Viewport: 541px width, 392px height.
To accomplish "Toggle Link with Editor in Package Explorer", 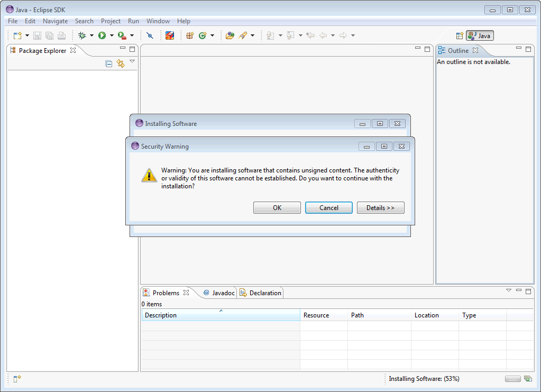I will (121, 63).
